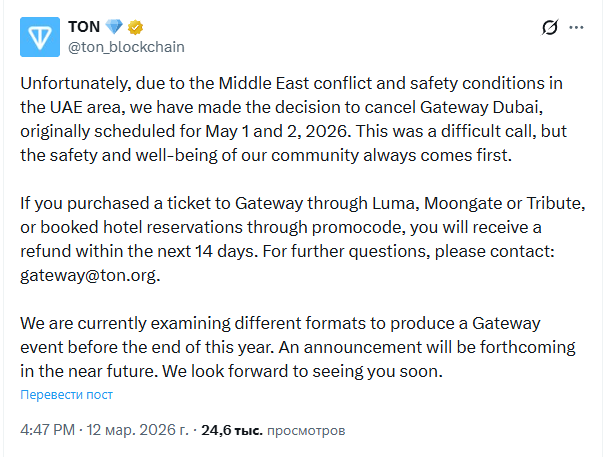Open the Grok explain-post icon

coord(549,28)
